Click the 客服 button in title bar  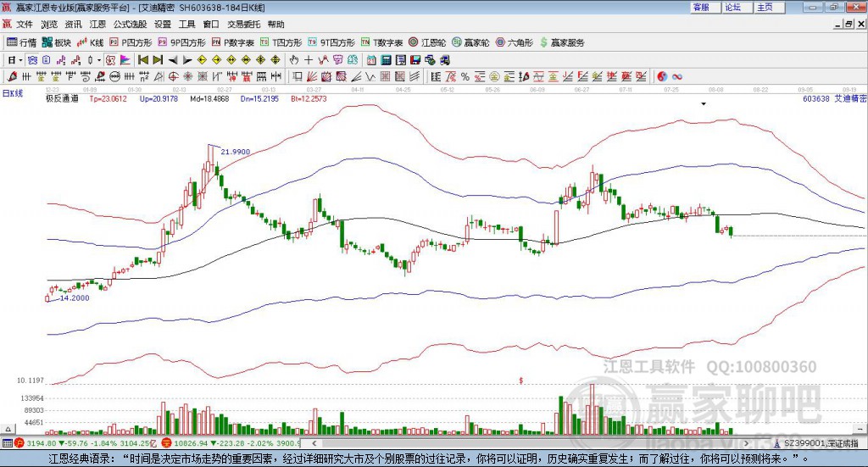[704, 7]
